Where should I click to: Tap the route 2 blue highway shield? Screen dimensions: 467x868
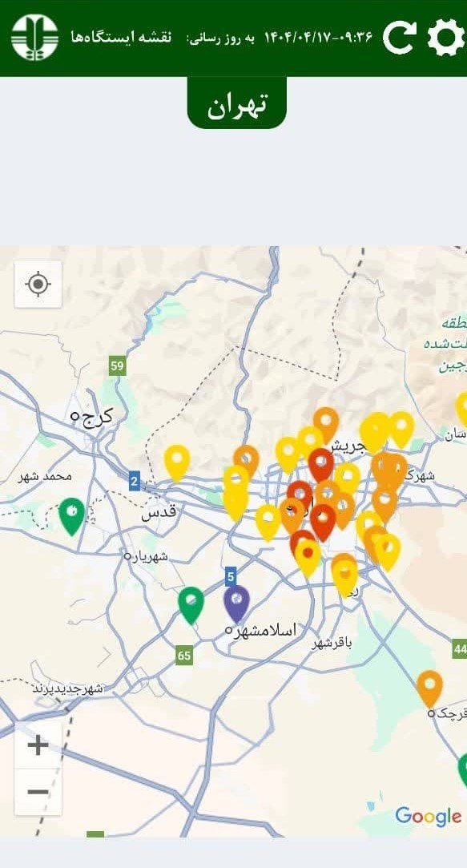[134, 481]
